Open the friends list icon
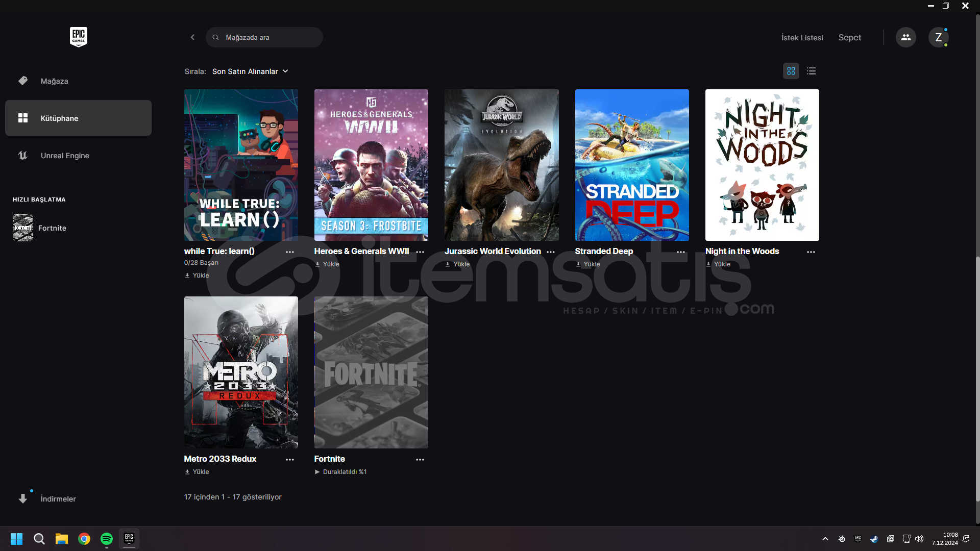The image size is (980, 551). pyautogui.click(x=905, y=37)
